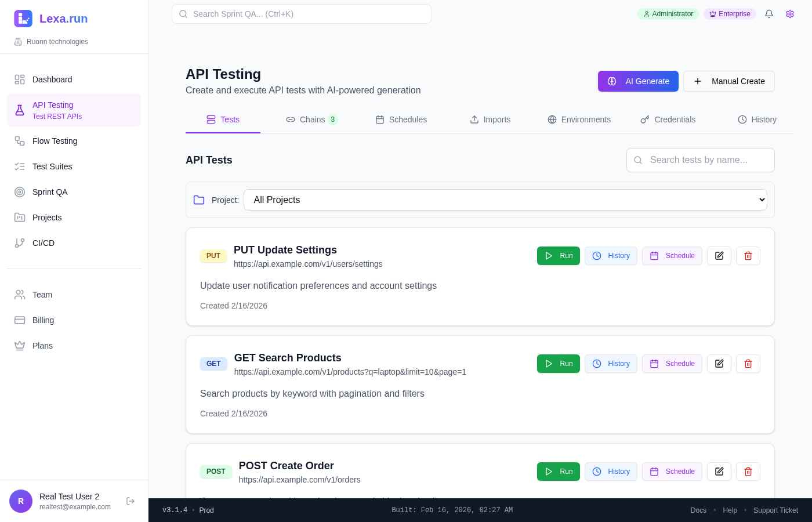812x522 pixels.
Task: Click edit icon for POST Create Order
Action: tap(719, 472)
